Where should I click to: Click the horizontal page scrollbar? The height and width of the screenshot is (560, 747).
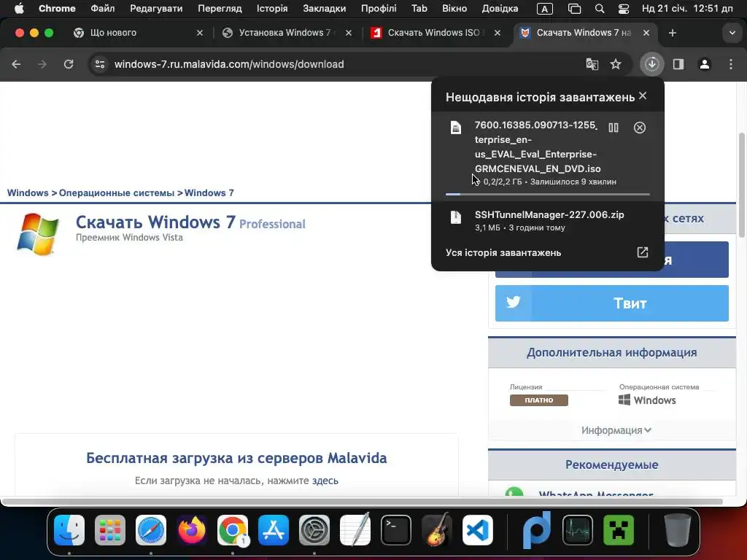(362, 502)
